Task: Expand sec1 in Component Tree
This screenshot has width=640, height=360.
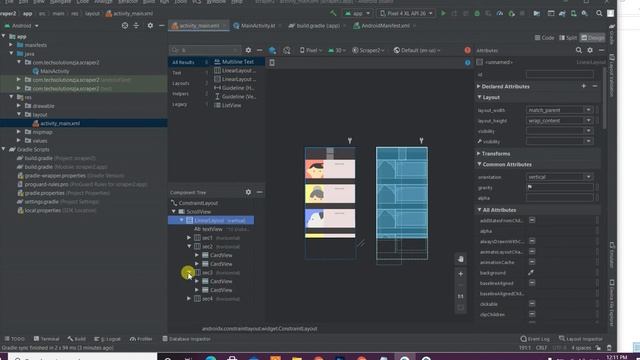Action: point(189,238)
